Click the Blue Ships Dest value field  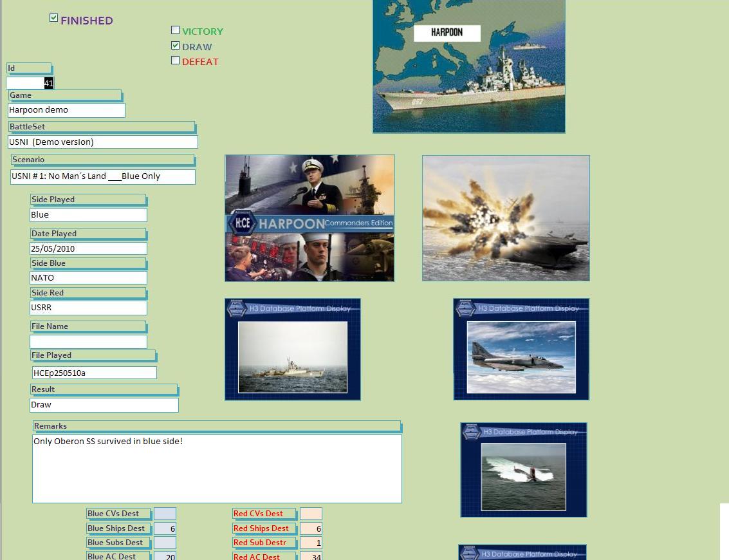pos(165,528)
